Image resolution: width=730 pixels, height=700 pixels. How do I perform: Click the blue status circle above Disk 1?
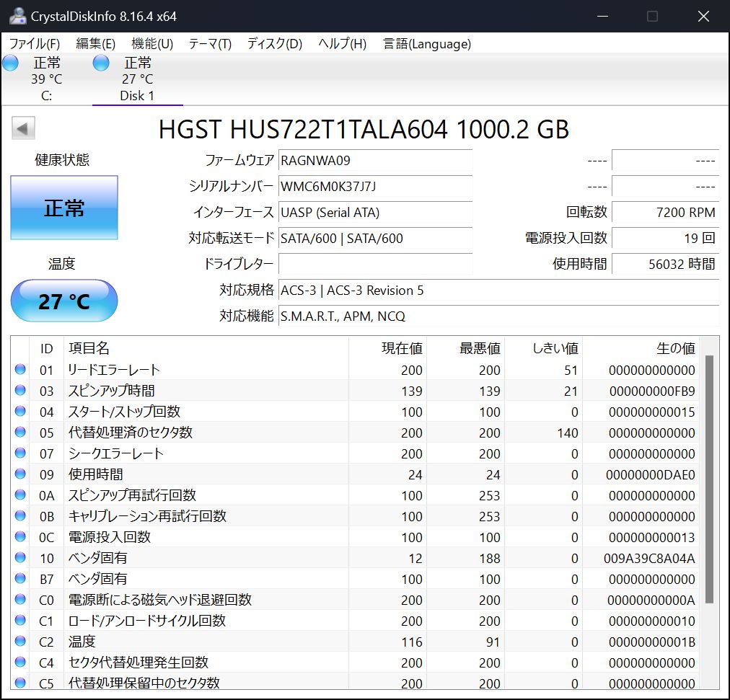[101, 63]
